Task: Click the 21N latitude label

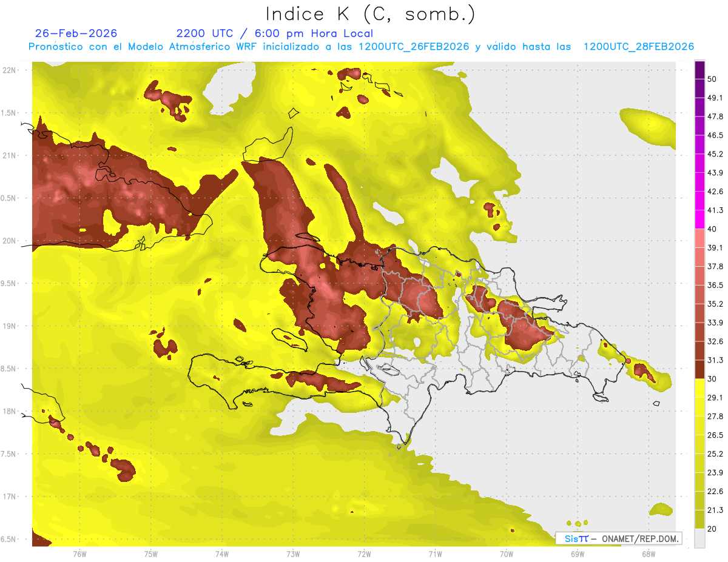Action: [x=10, y=155]
